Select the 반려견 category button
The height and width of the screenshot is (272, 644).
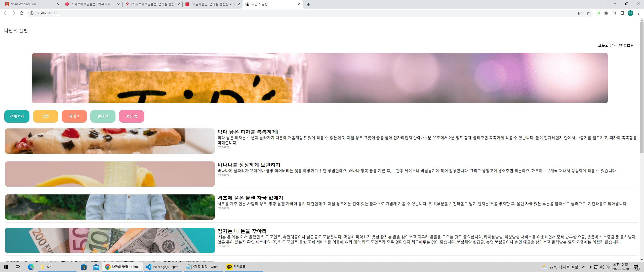(103, 116)
